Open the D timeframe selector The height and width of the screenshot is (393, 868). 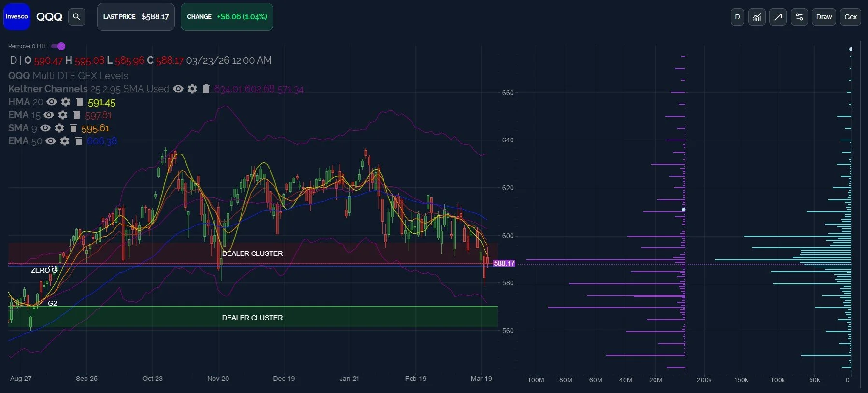pos(738,17)
